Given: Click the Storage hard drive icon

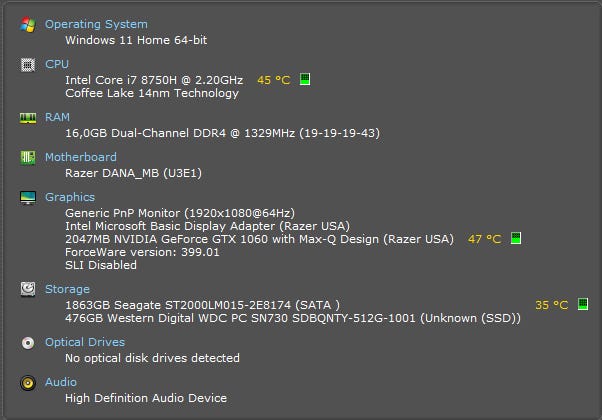Looking at the screenshot, I should [x=28, y=289].
